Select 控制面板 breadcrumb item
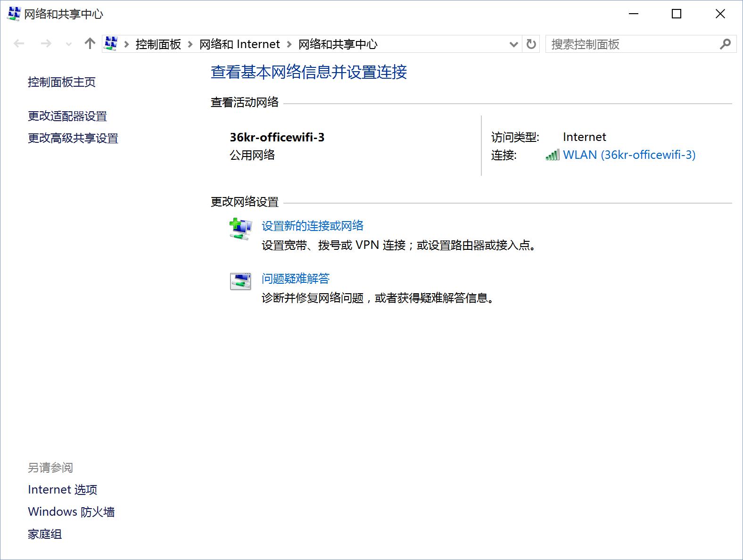The height and width of the screenshot is (560, 743). point(158,44)
